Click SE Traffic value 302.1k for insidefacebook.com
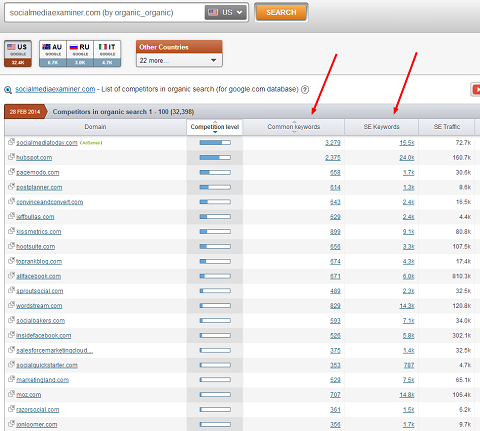This screenshot has height=431, width=480. tap(461, 336)
